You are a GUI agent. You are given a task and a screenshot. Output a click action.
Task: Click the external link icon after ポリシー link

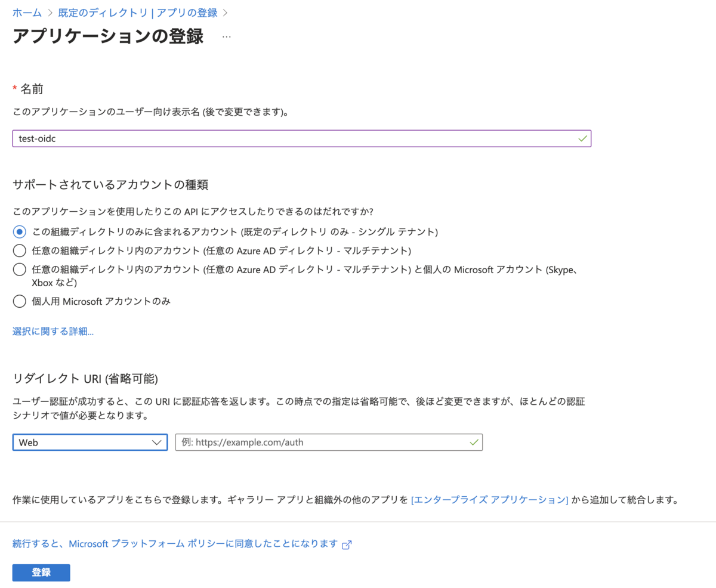pos(347,544)
